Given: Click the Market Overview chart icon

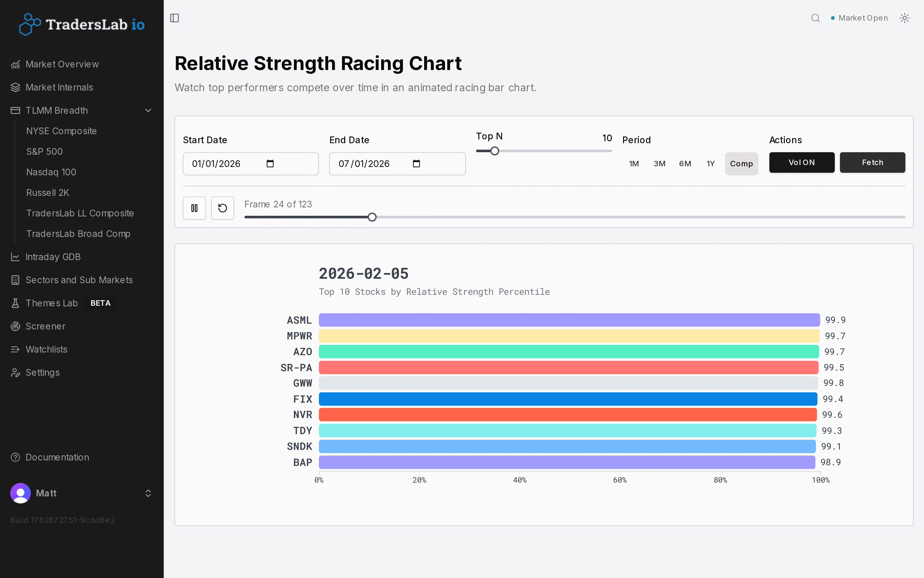Looking at the screenshot, I should (x=15, y=64).
